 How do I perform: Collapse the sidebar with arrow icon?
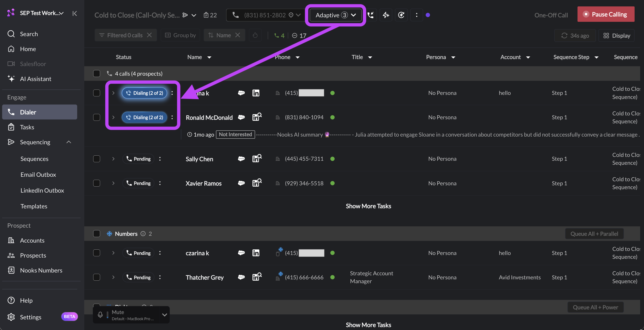[74, 13]
